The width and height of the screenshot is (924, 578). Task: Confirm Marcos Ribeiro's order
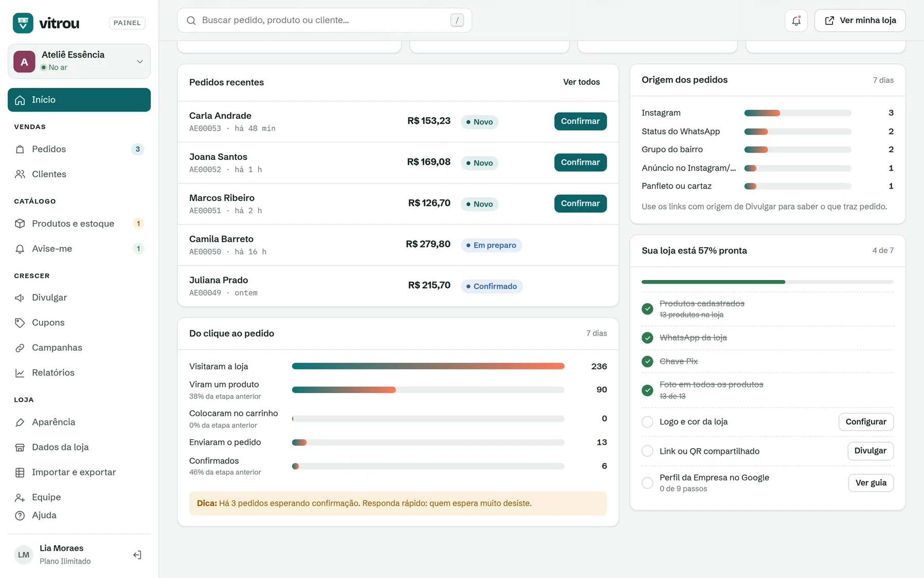tap(581, 203)
